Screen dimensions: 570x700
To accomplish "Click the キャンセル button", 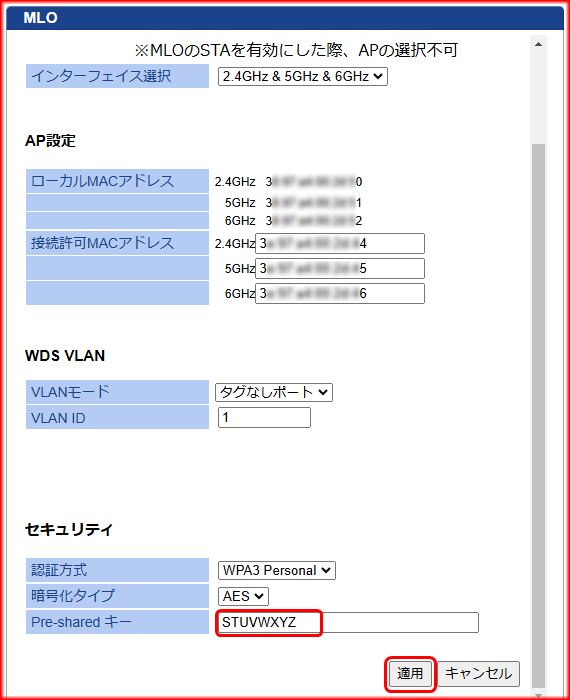I will tap(478, 673).
